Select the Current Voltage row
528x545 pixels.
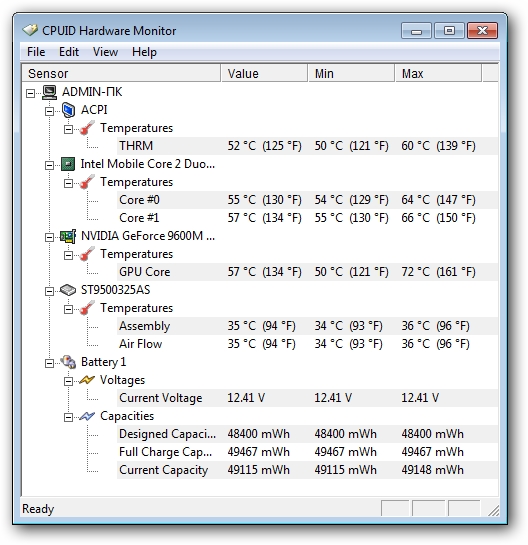tap(307, 398)
